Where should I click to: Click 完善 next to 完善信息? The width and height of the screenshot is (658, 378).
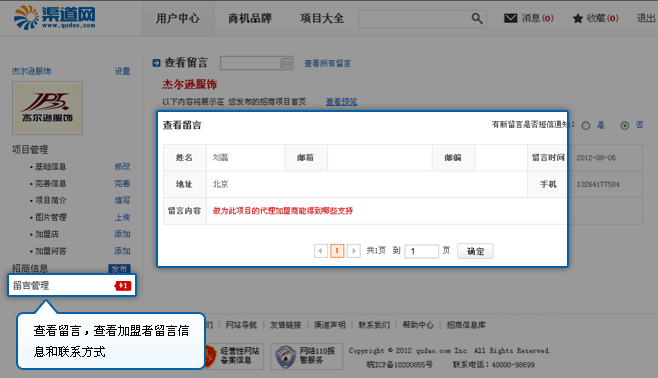pyautogui.click(x=123, y=183)
